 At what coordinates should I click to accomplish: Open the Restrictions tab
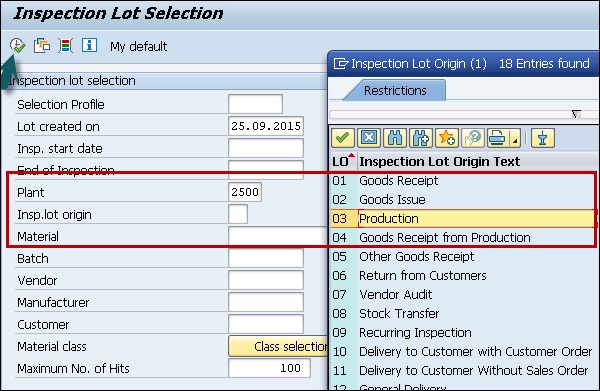pyautogui.click(x=395, y=90)
